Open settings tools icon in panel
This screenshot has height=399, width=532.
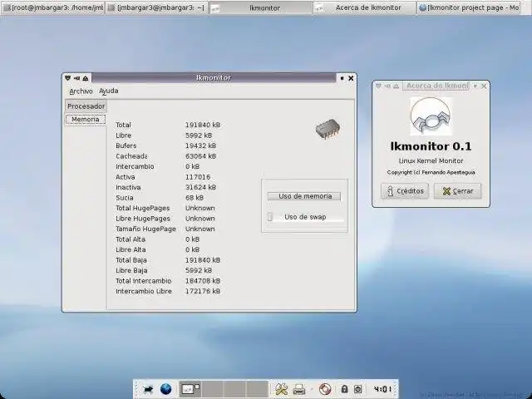click(281, 389)
